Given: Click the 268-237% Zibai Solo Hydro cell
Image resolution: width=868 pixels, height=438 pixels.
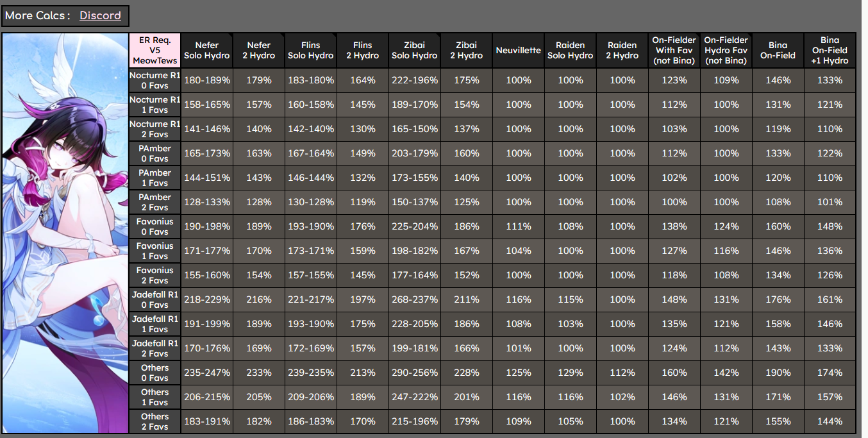Looking at the screenshot, I should 414,299.
